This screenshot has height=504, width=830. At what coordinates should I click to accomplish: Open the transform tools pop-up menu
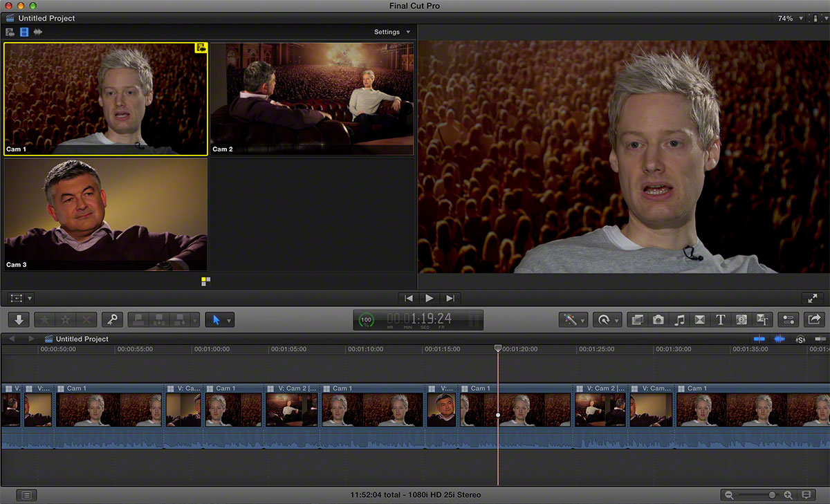pos(21,298)
